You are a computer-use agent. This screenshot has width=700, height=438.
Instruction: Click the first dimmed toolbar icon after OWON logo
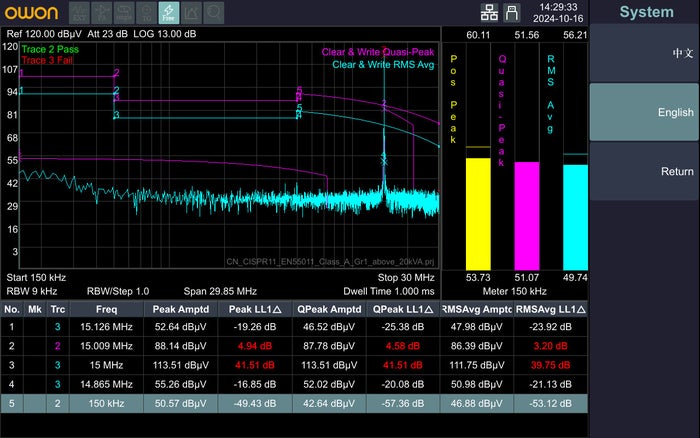click(x=79, y=13)
